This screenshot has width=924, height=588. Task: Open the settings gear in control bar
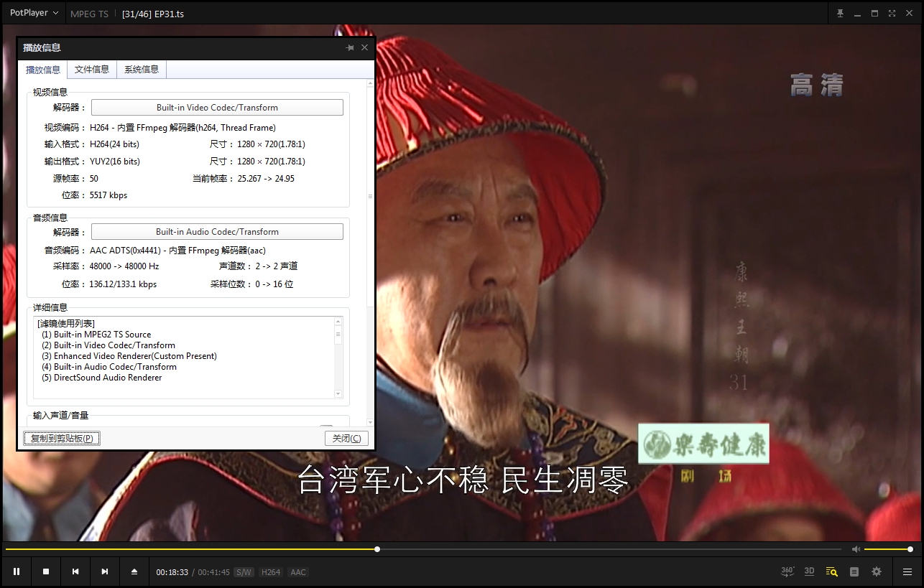[877, 571]
